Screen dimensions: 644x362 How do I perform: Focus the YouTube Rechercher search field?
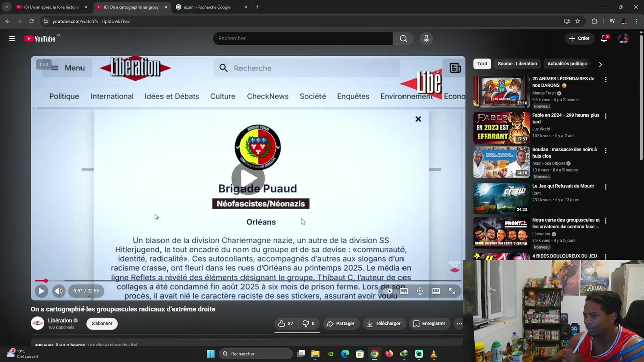303,38
